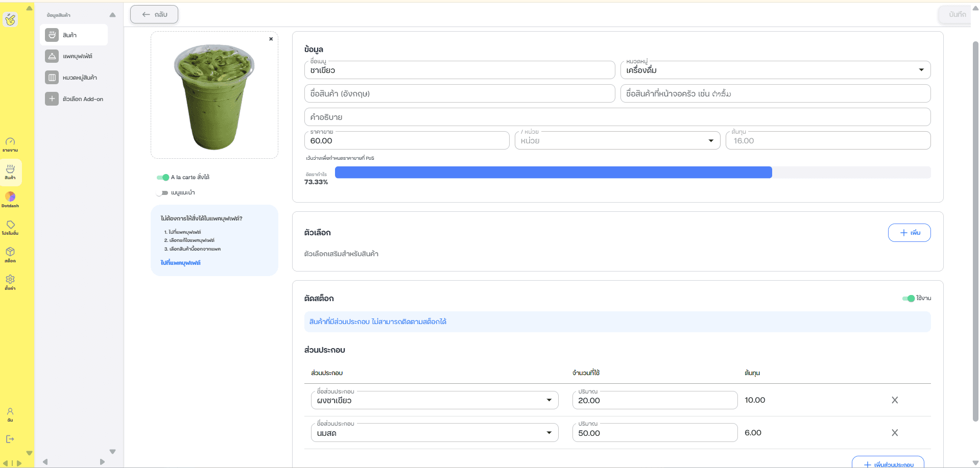
Task: Open ingredient dropdown showing นมสด
Action: (x=434, y=433)
